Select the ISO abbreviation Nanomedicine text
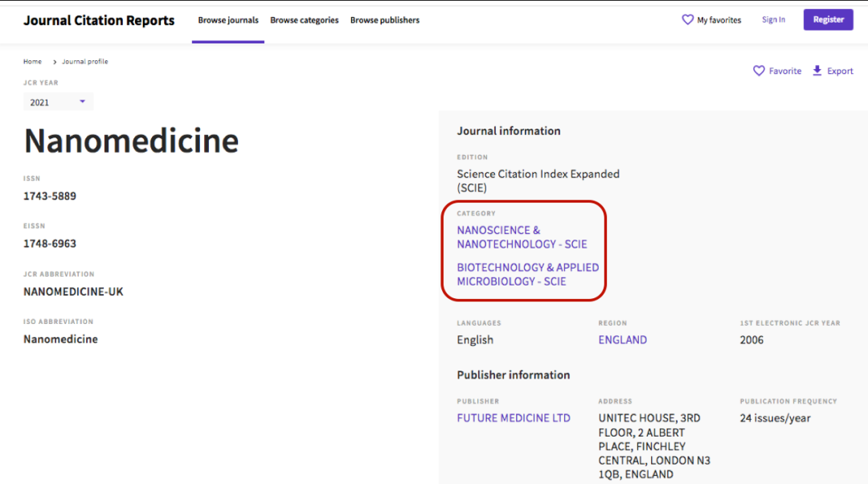868x484 pixels. click(x=60, y=339)
